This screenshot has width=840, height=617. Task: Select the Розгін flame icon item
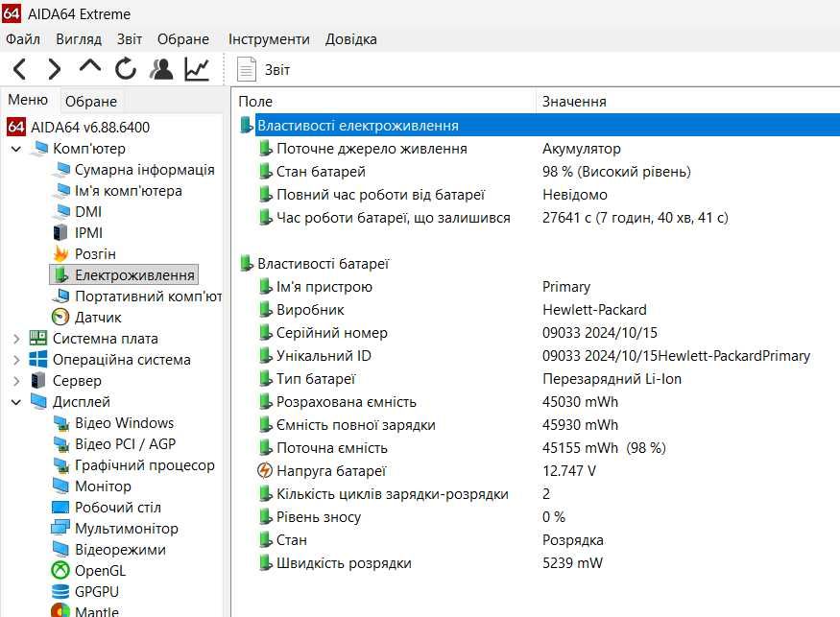coord(95,254)
